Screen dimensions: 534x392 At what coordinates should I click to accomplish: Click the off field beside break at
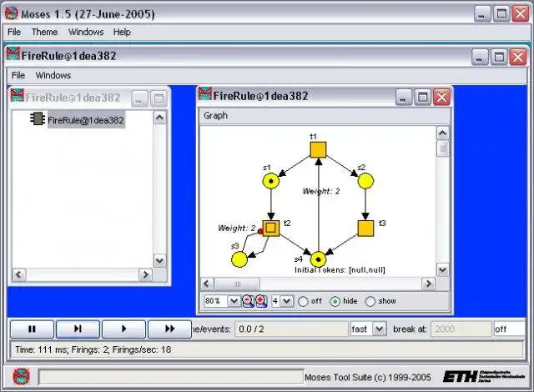(509, 329)
